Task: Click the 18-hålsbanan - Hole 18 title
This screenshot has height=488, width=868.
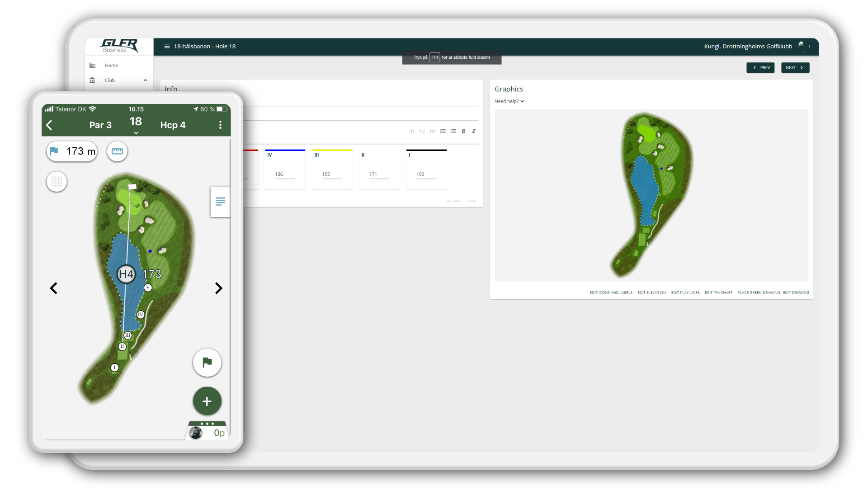Action: (205, 46)
